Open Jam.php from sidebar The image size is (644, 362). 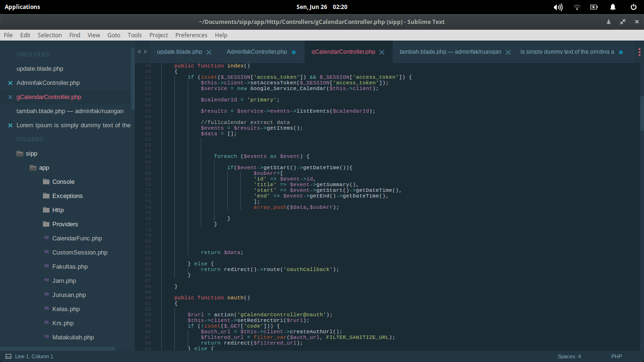[x=64, y=281]
